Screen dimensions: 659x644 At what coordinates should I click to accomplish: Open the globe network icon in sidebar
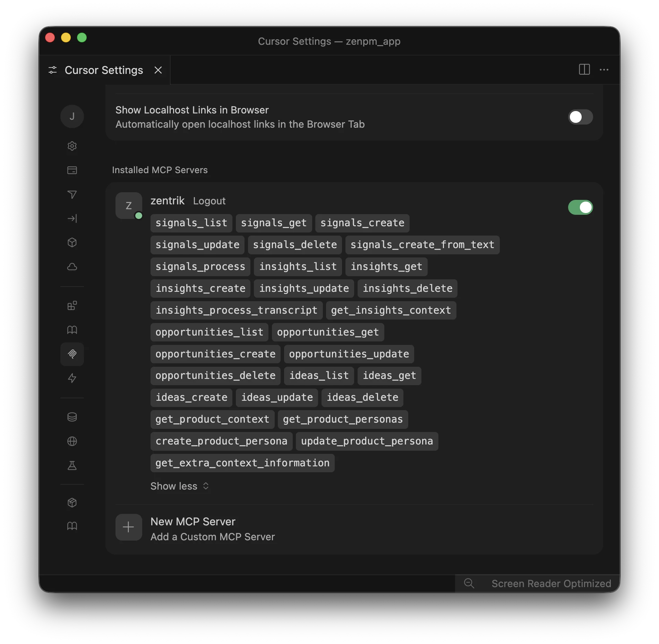click(72, 441)
